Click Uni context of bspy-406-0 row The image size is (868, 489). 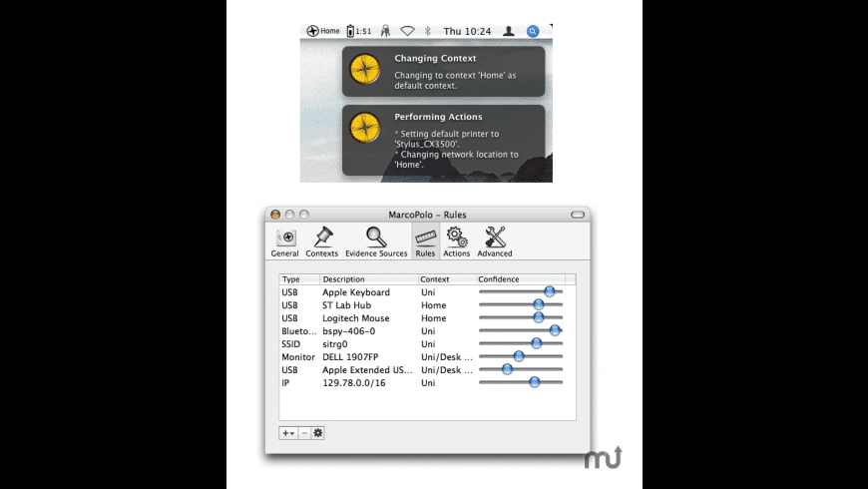point(428,331)
